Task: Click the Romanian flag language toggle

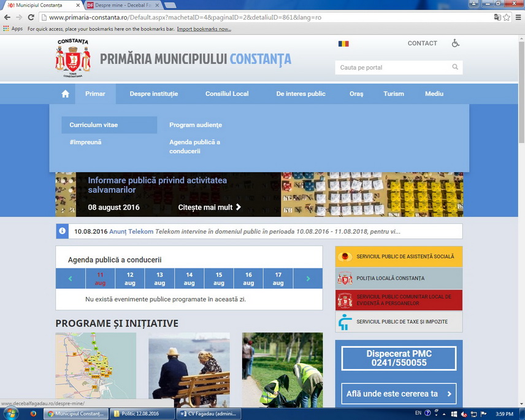Action: [x=343, y=43]
